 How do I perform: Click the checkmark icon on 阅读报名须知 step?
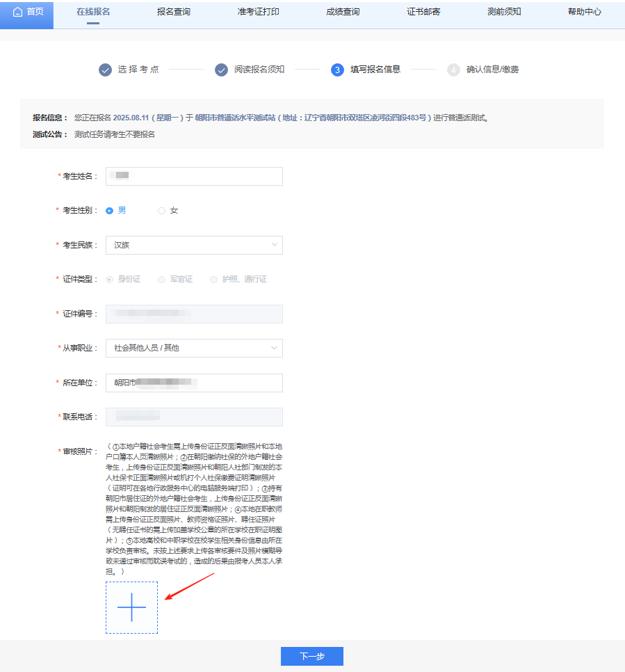click(221, 70)
